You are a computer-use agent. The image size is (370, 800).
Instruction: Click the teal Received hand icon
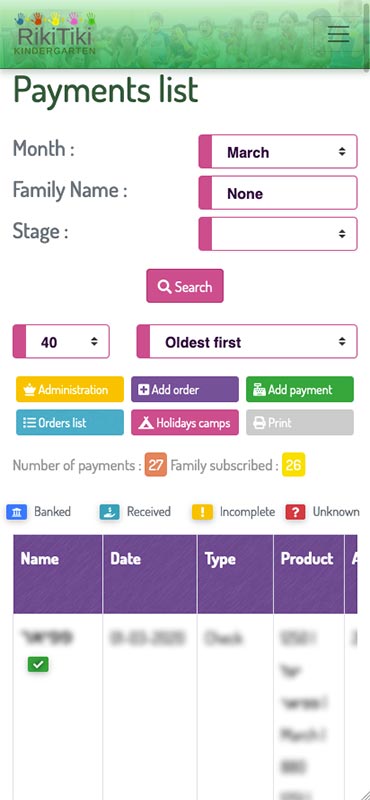pos(110,512)
